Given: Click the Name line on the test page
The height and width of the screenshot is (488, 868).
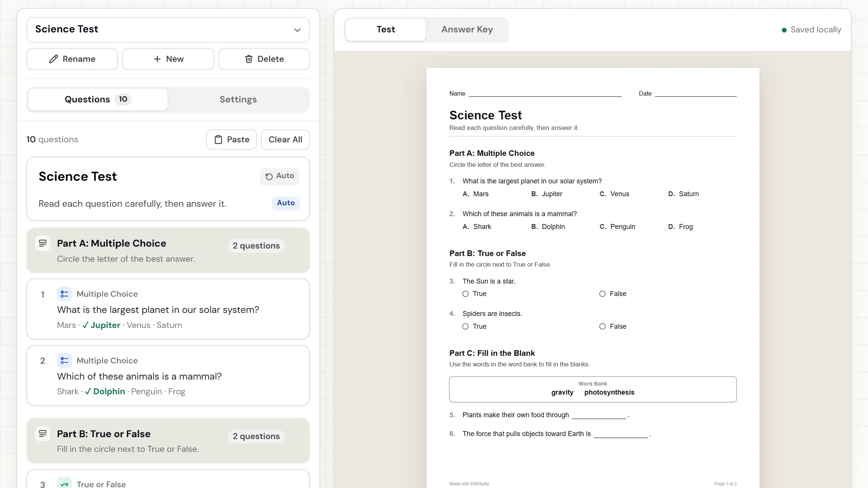Looking at the screenshot, I should pyautogui.click(x=545, y=94).
